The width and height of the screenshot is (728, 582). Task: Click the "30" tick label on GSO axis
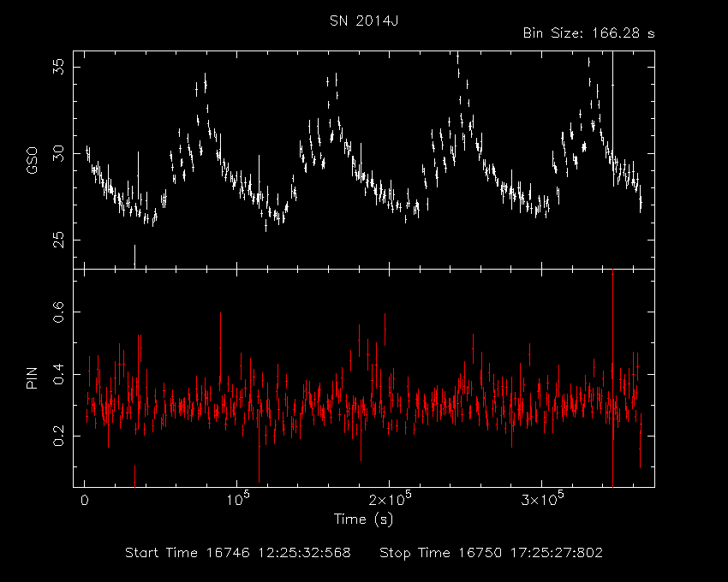tap(59, 153)
